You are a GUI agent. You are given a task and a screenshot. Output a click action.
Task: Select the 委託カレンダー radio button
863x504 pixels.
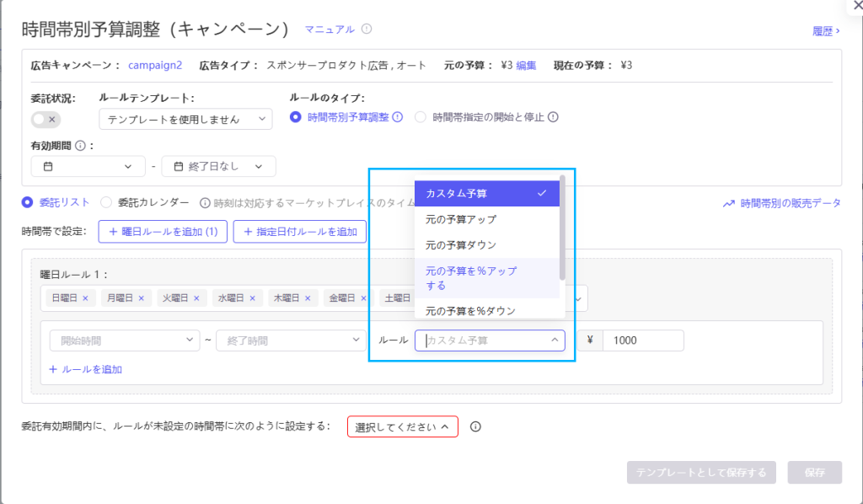coord(106,202)
